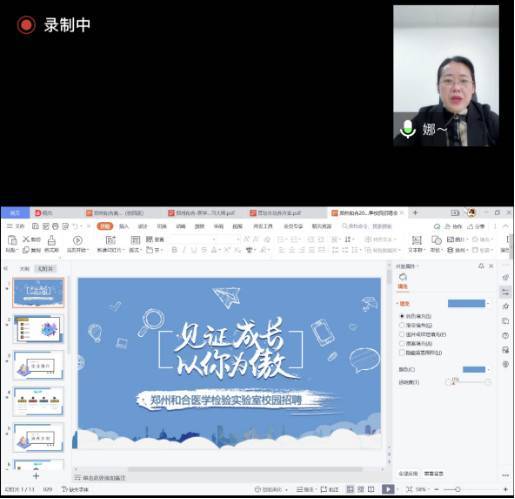Open the File menu
This screenshot has width=515, height=499.
[16, 226]
